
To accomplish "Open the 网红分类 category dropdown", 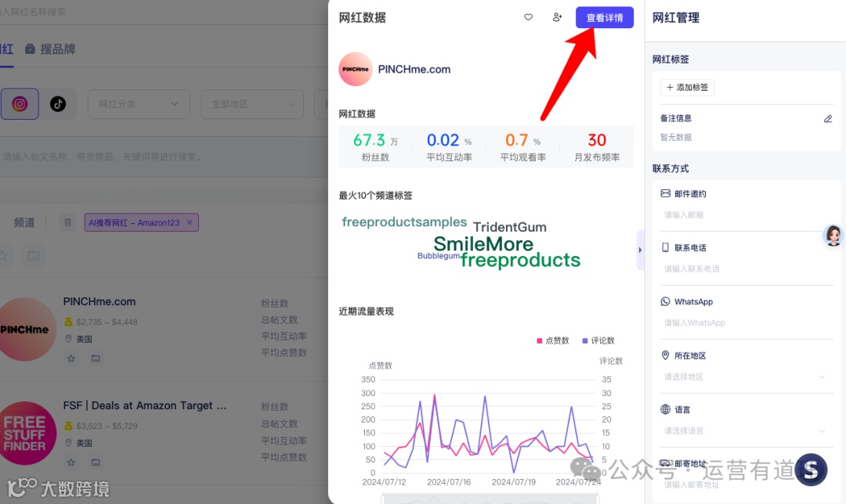I will pyautogui.click(x=139, y=104).
